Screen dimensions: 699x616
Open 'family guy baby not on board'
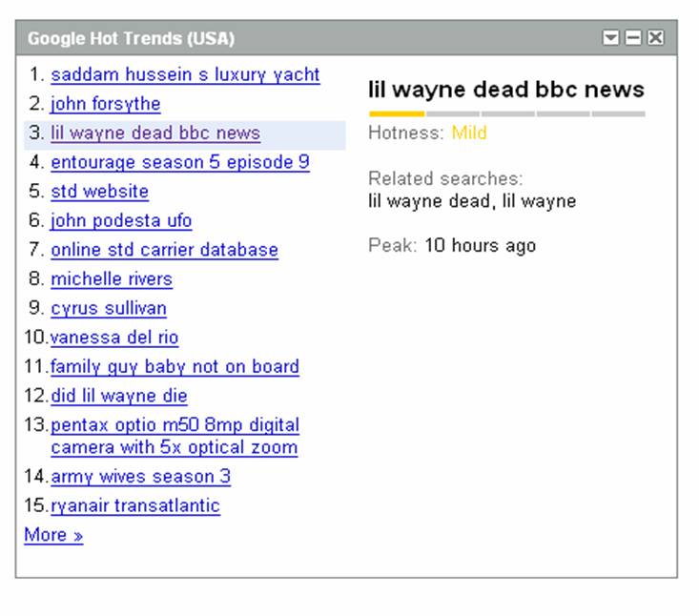(x=175, y=367)
